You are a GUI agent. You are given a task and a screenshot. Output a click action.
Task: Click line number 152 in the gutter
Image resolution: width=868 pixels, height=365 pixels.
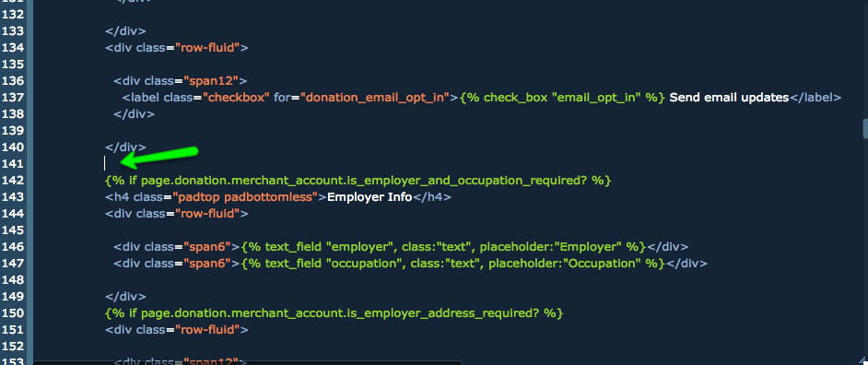point(13,347)
